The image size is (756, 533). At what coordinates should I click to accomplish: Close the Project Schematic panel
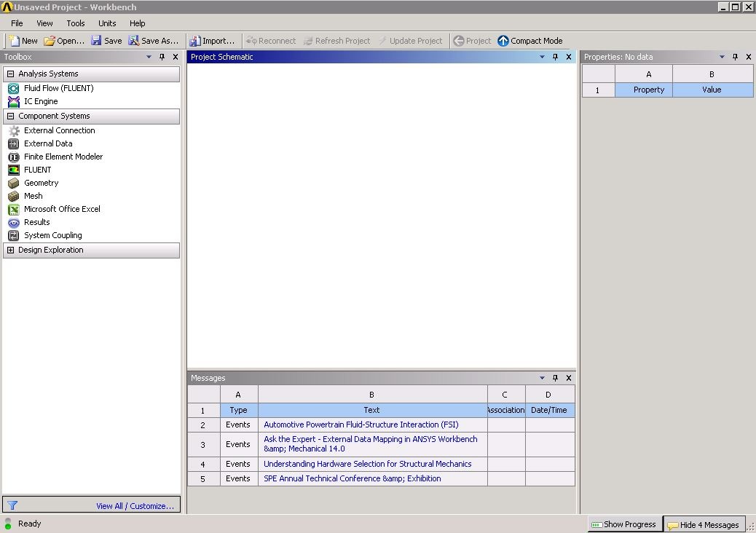(x=568, y=57)
